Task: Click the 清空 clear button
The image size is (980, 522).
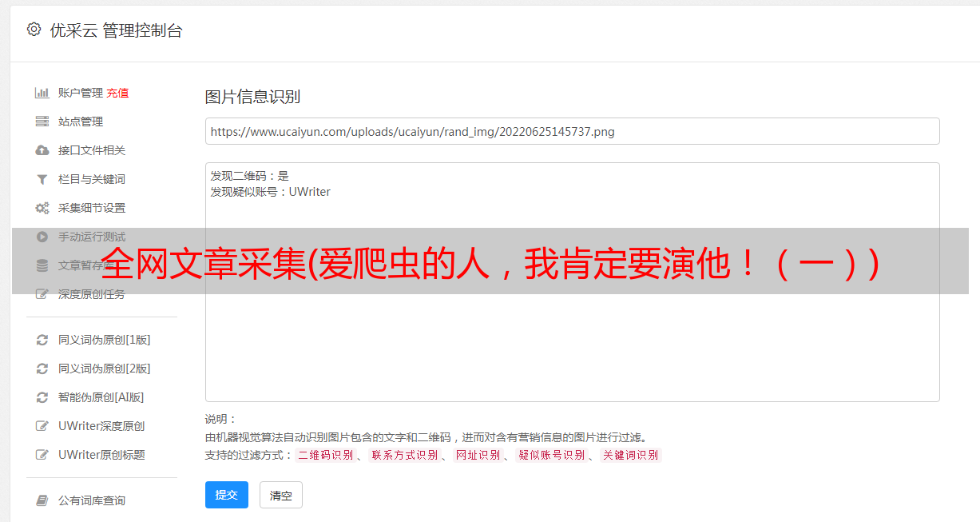Action: tap(281, 495)
